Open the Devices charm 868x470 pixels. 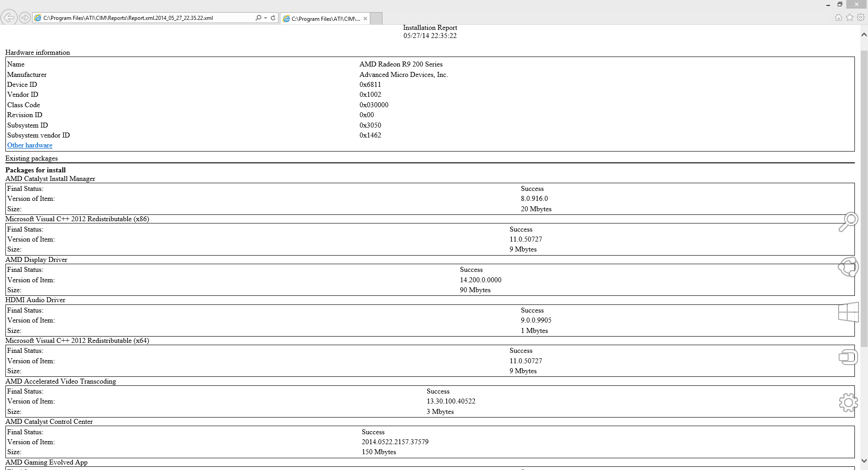848,357
